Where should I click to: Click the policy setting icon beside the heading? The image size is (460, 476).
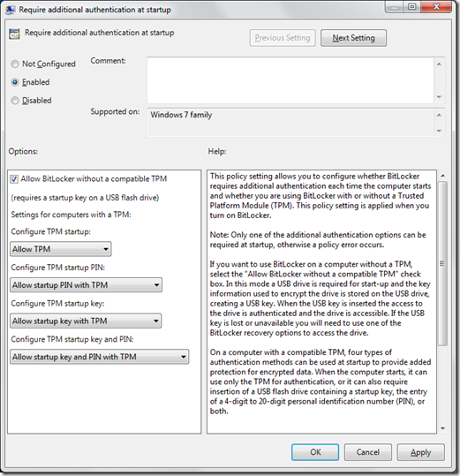14,34
